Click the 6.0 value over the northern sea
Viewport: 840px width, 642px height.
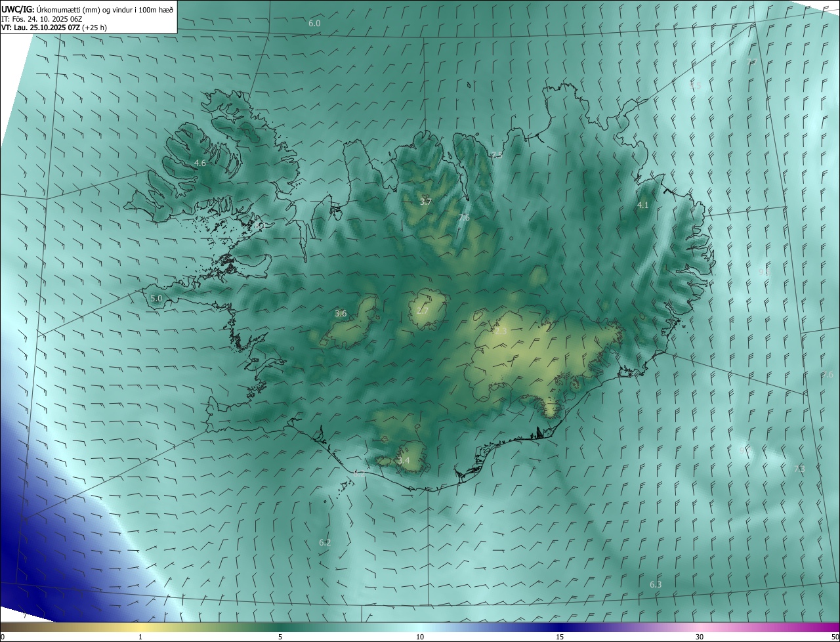click(x=314, y=24)
